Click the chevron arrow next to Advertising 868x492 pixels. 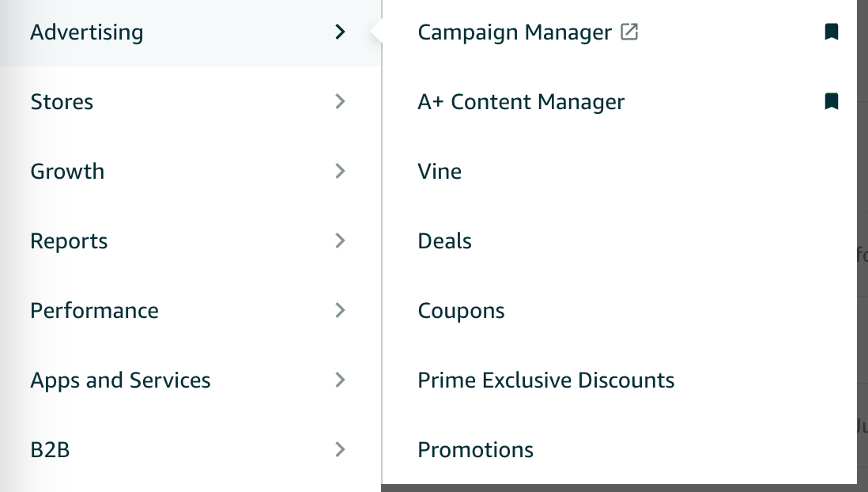(340, 32)
